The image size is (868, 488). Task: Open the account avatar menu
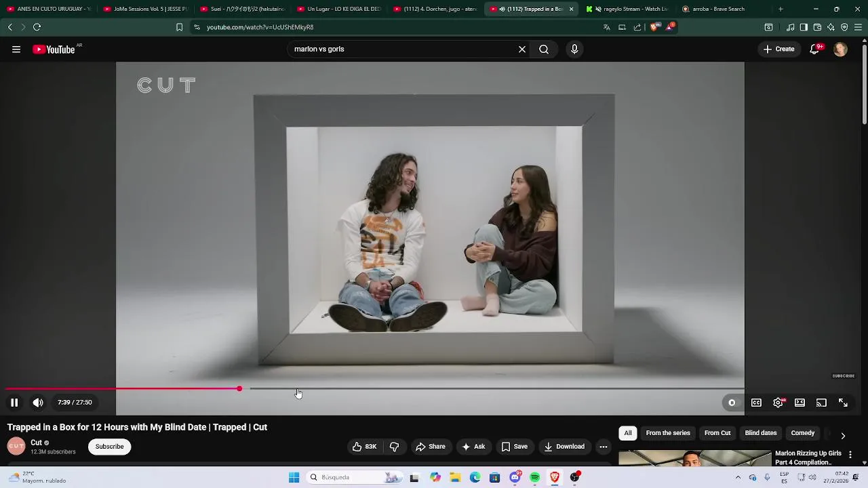coord(840,49)
